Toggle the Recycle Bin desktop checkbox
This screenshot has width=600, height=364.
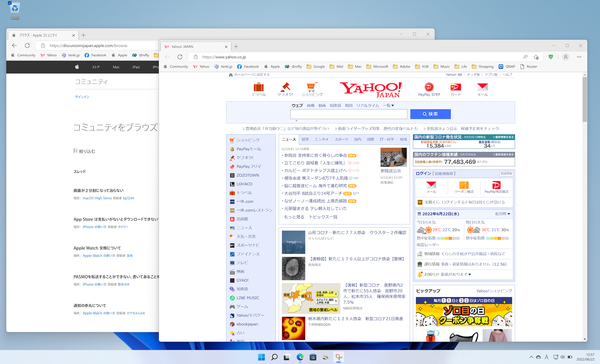[10, 3]
